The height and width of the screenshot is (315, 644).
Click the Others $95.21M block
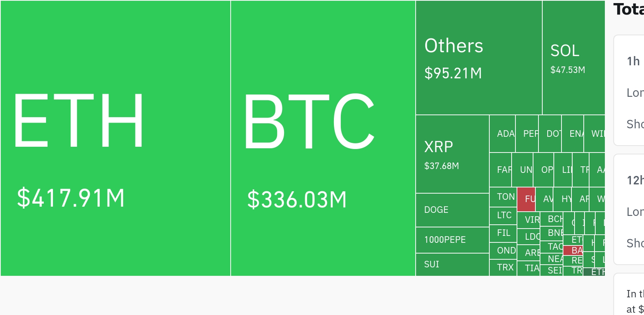pyautogui.click(x=479, y=58)
